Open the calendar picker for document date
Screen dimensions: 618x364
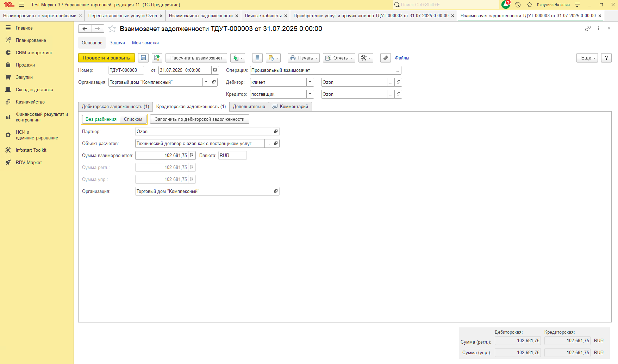(x=215, y=70)
